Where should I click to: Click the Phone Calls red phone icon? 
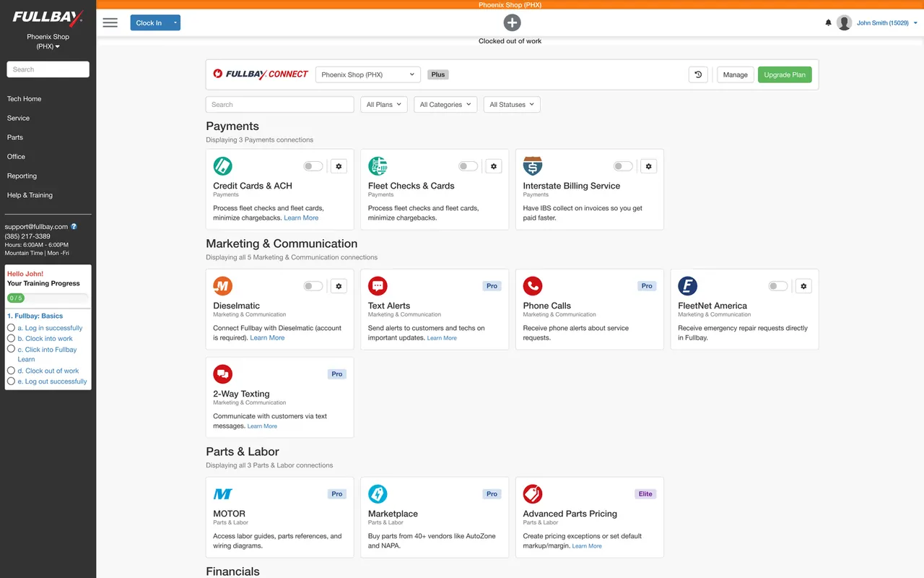tap(533, 286)
